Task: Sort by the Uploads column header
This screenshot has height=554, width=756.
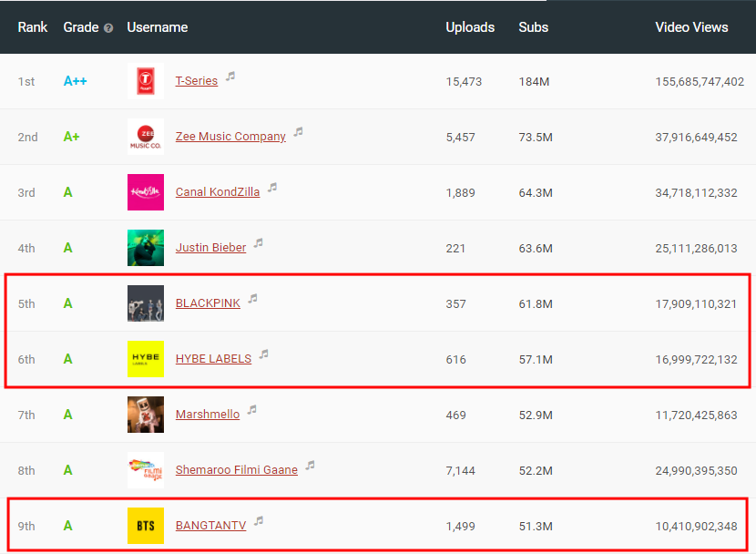Action: (470, 27)
